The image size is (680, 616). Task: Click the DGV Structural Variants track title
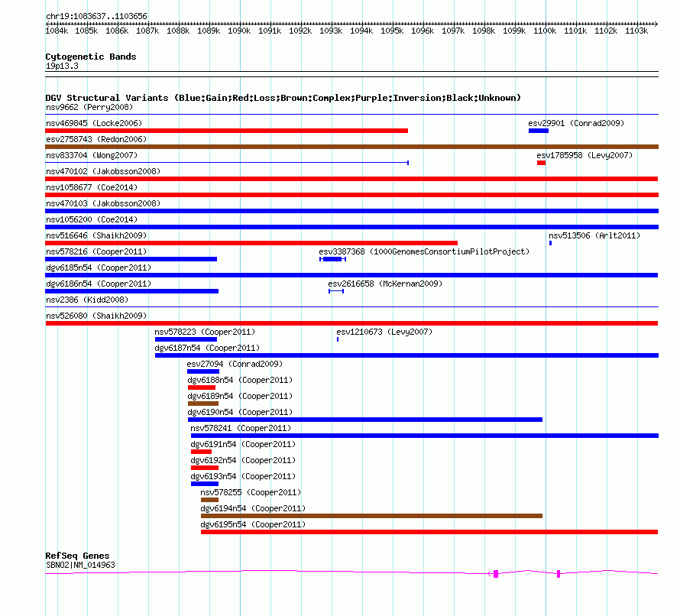click(x=283, y=98)
